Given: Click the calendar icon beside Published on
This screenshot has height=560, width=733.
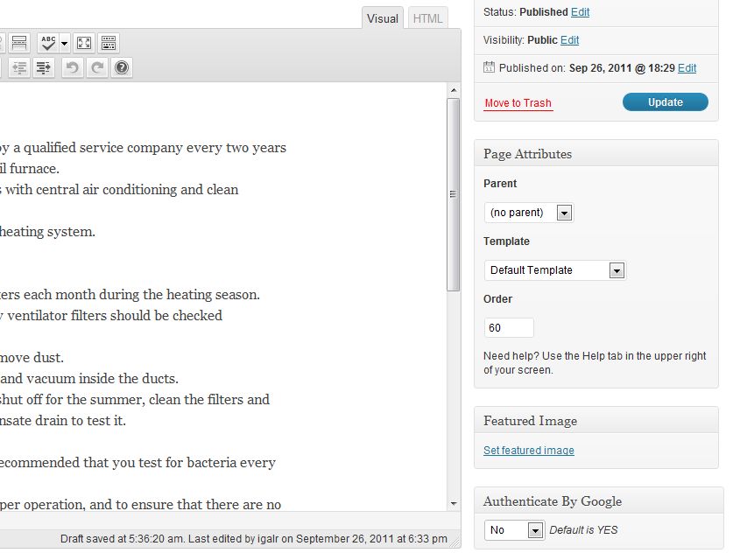Looking at the screenshot, I should point(489,66).
